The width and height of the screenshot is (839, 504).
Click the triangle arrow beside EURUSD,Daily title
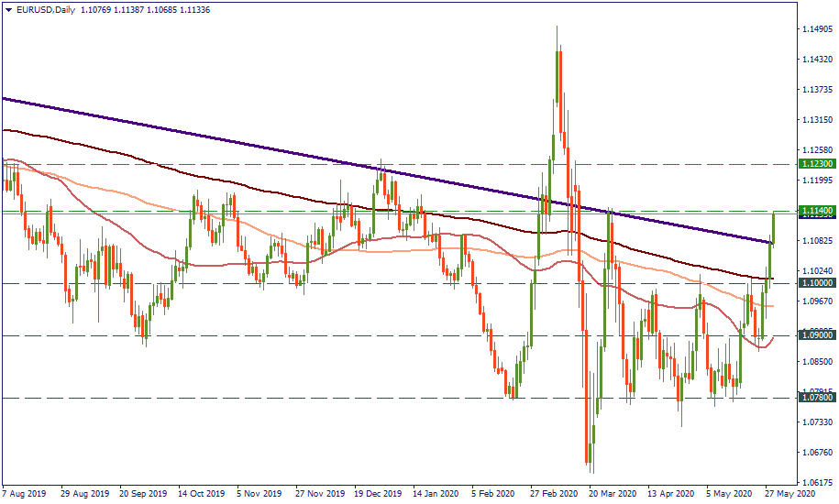click(8, 10)
